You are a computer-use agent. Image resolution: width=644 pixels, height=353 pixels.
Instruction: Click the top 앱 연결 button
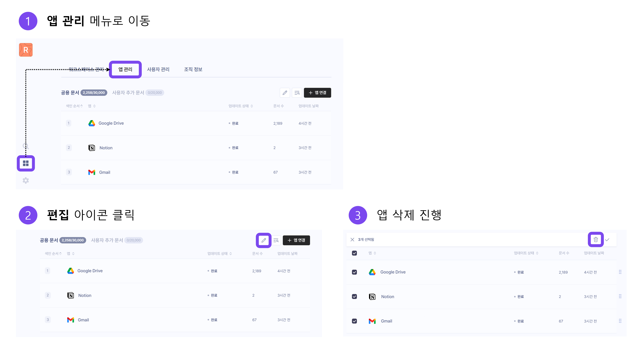click(317, 93)
